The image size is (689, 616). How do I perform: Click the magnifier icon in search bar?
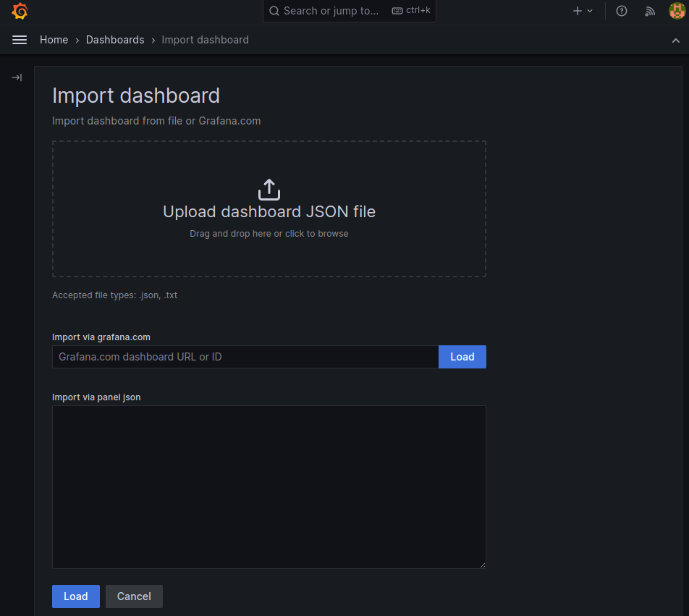point(274,11)
